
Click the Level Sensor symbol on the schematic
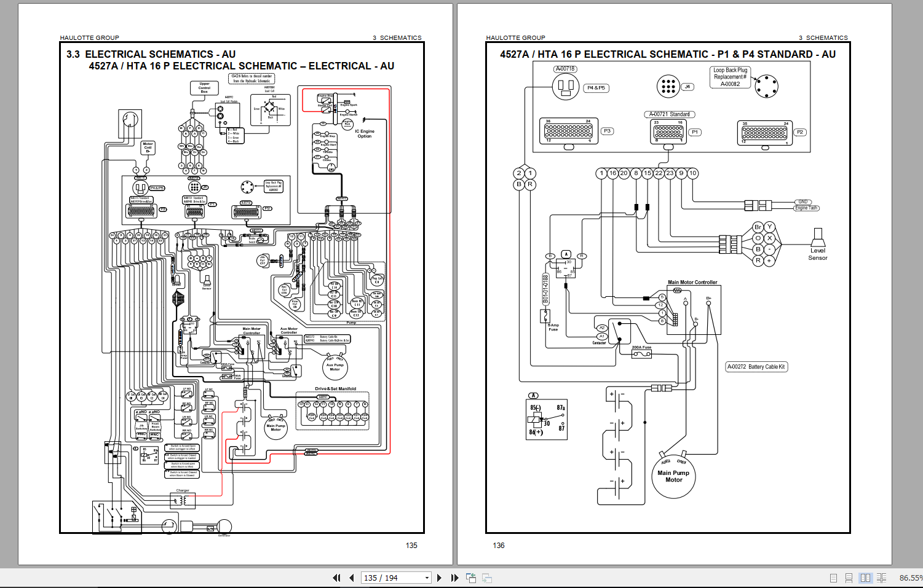click(x=818, y=245)
